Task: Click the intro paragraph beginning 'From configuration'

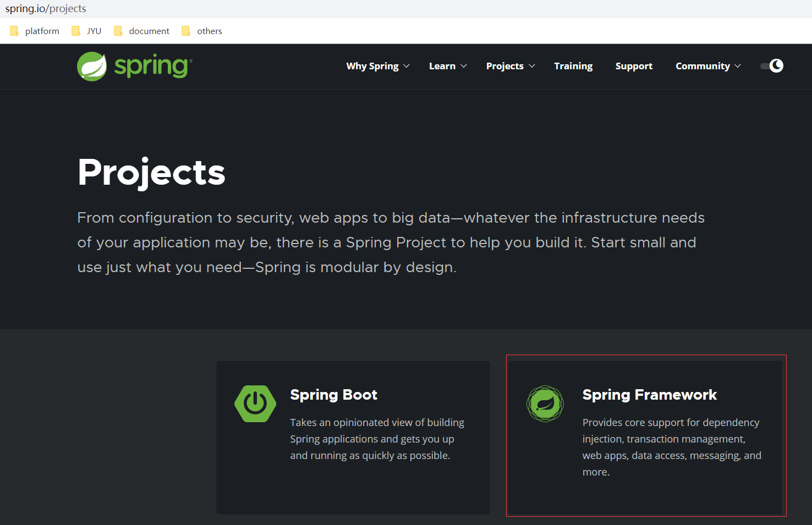Action: [391, 242]
